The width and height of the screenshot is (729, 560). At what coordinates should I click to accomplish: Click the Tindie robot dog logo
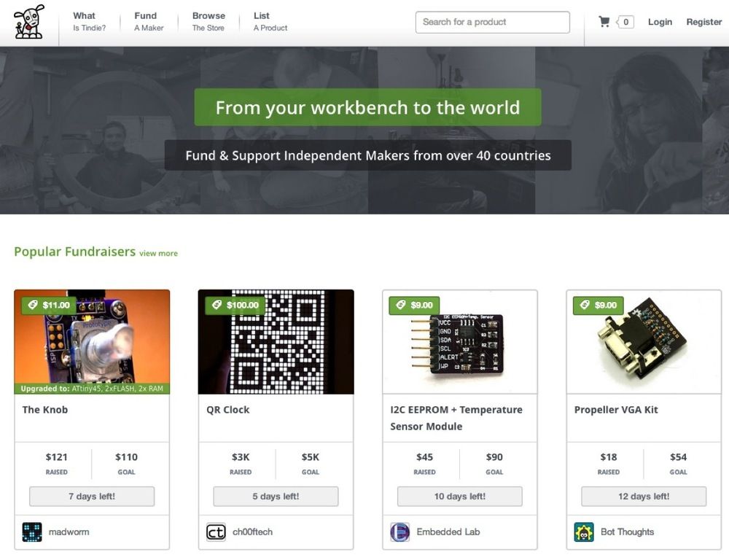(29, 21)
